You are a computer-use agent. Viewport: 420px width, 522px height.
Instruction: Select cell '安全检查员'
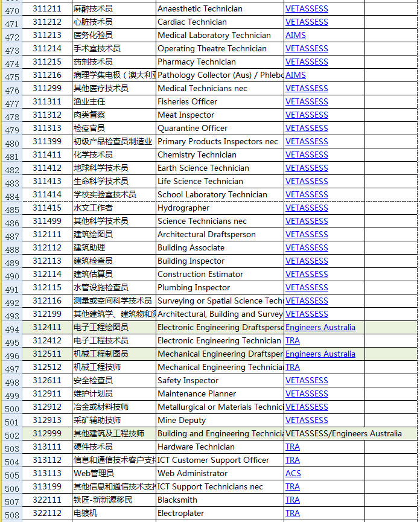pos(114,381)
